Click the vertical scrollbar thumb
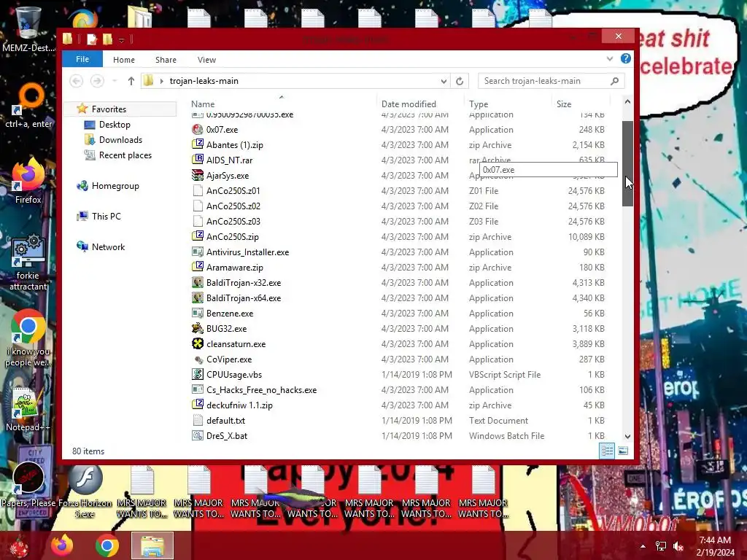Screen dimensions: 747x560 coord(627,163)
